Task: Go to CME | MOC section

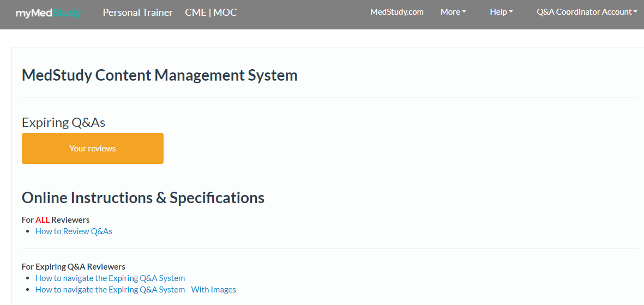Action: point(210,13)
